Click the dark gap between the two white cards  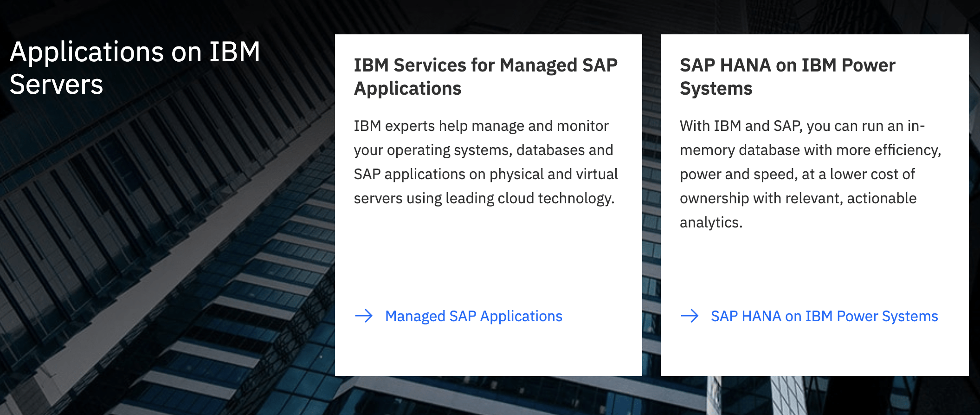click(651, 204)
